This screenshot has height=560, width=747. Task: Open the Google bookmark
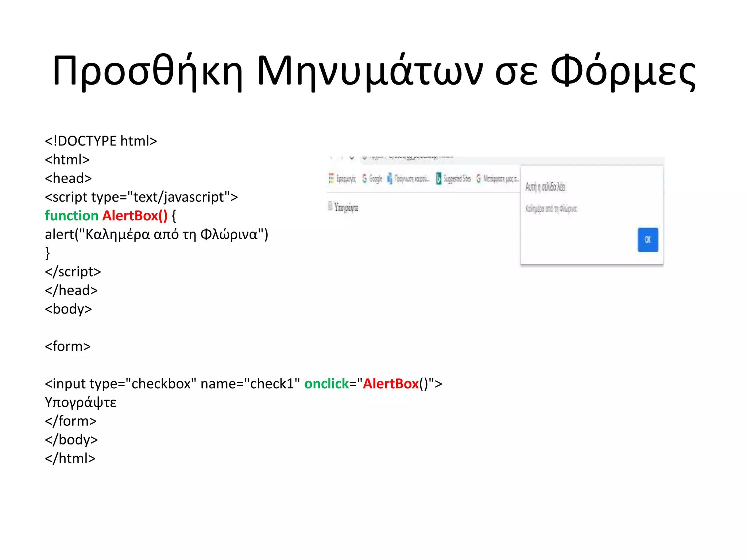pyautogui.click(x=372, y=178)
